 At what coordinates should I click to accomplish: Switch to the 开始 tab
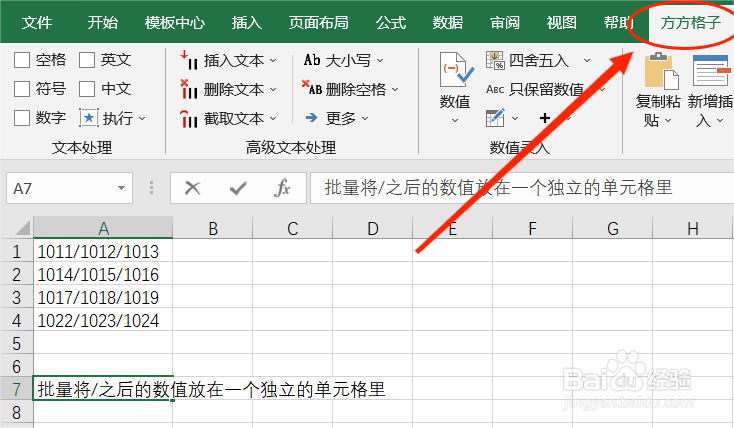pos(103,22)
